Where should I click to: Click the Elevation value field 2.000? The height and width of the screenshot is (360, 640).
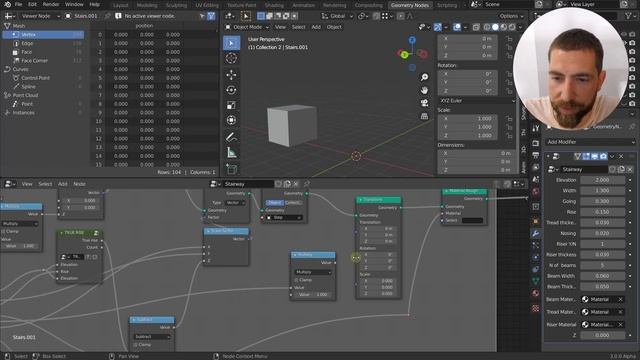(602, 180)
